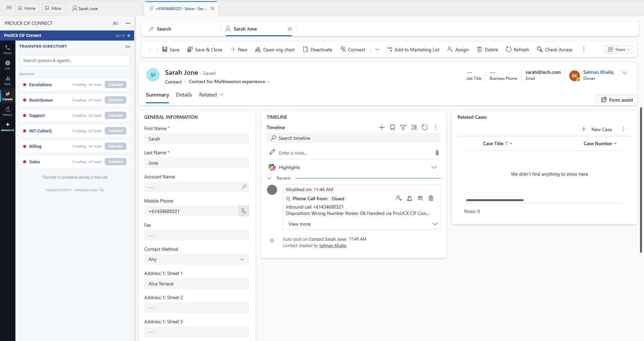Open the Related tab dropdown
This screenshot has width=644, height=341.
pyautogui.click(x=211, y=95)
